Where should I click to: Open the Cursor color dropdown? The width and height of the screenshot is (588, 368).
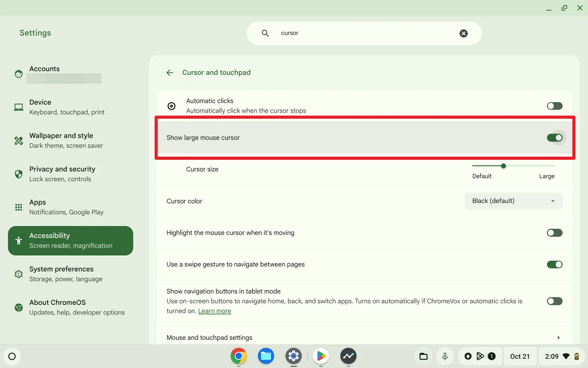513,201
